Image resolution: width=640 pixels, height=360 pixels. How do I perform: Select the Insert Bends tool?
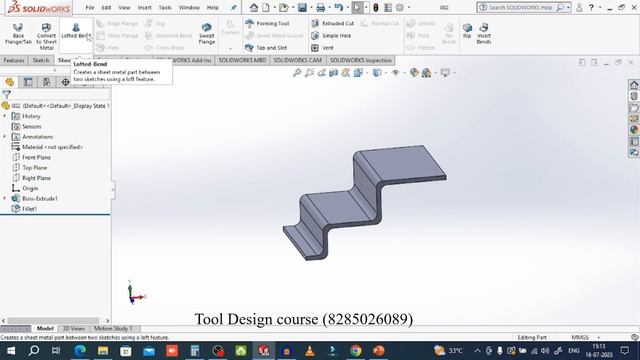[x=484, y=33]
